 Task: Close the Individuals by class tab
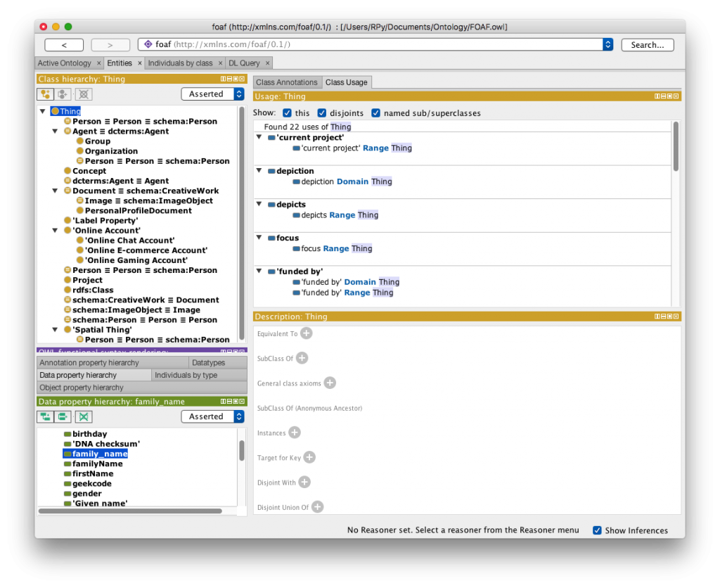pos(220,63)
